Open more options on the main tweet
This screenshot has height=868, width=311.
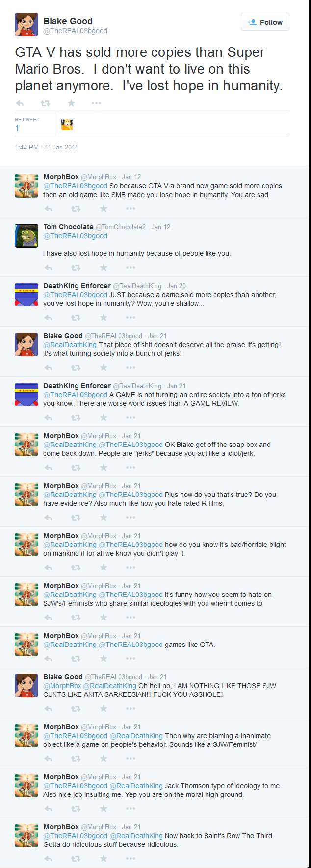pos(96,103)
